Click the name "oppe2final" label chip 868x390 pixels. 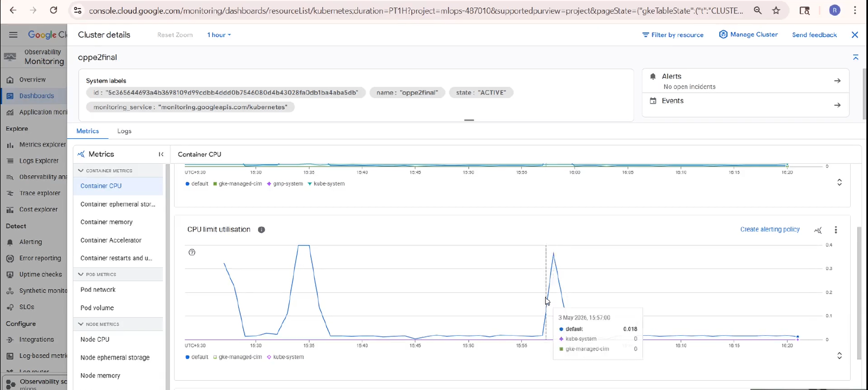click(x=407, y=93)
